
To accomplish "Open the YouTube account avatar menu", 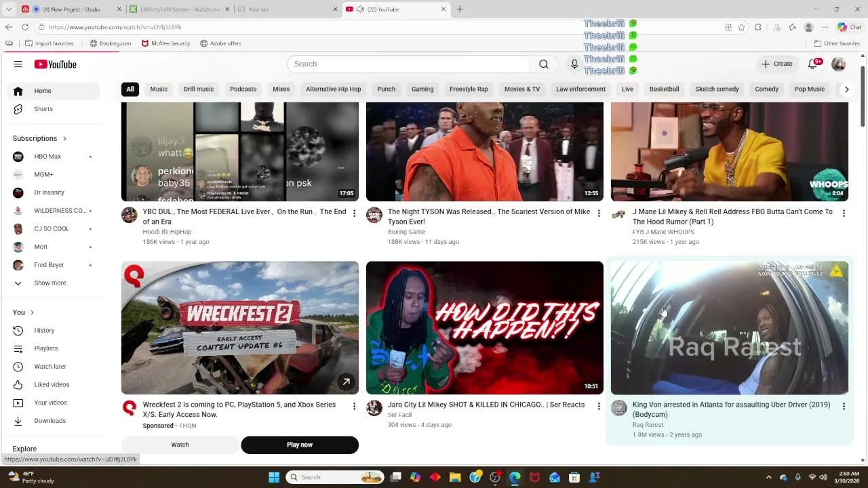I will [x=839, y=64].
